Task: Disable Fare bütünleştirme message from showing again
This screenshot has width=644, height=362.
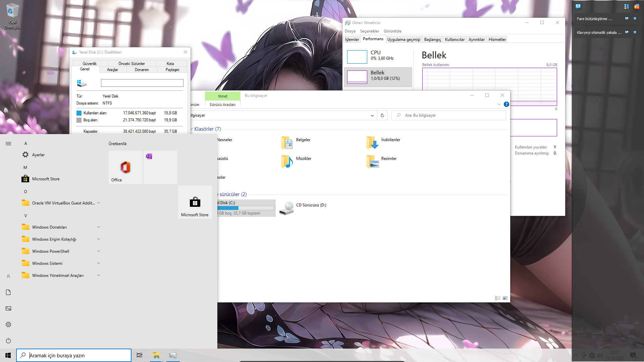Action: coord(627,18)
